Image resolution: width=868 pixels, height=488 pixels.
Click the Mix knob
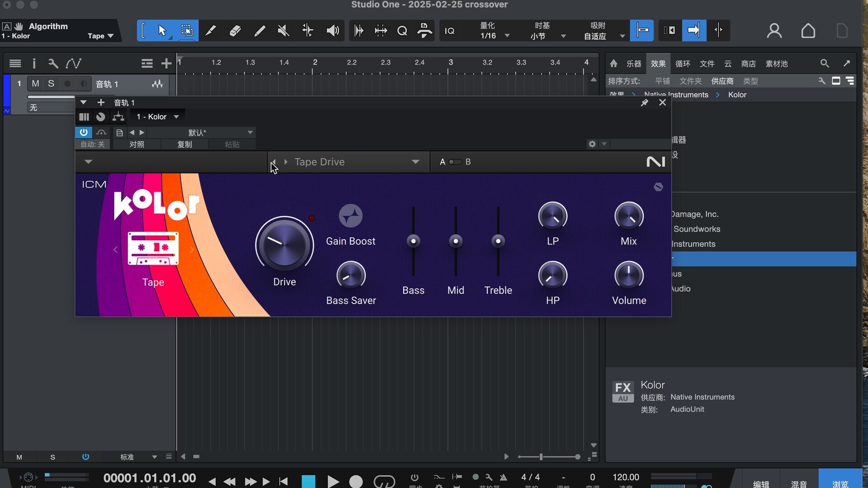click(629, 216)
